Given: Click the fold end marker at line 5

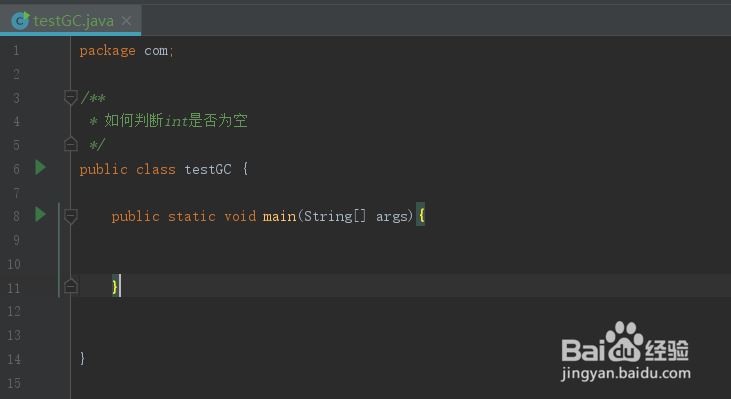Looking at the screenshot, I should (70, 144).
